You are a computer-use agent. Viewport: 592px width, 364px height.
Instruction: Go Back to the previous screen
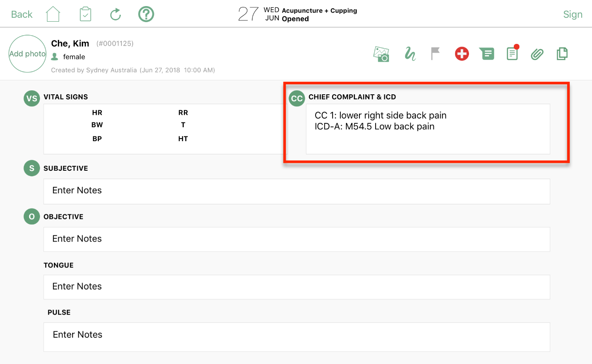coord(22,14)
